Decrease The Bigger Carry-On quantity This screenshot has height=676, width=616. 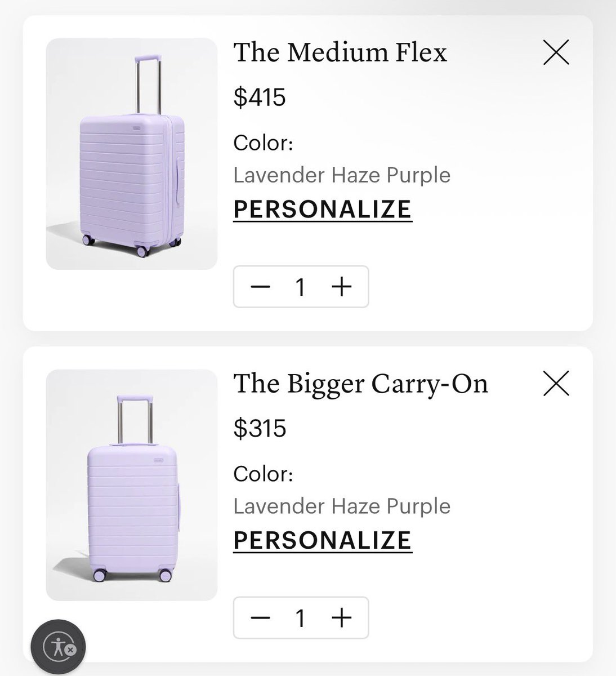(261, 618)
